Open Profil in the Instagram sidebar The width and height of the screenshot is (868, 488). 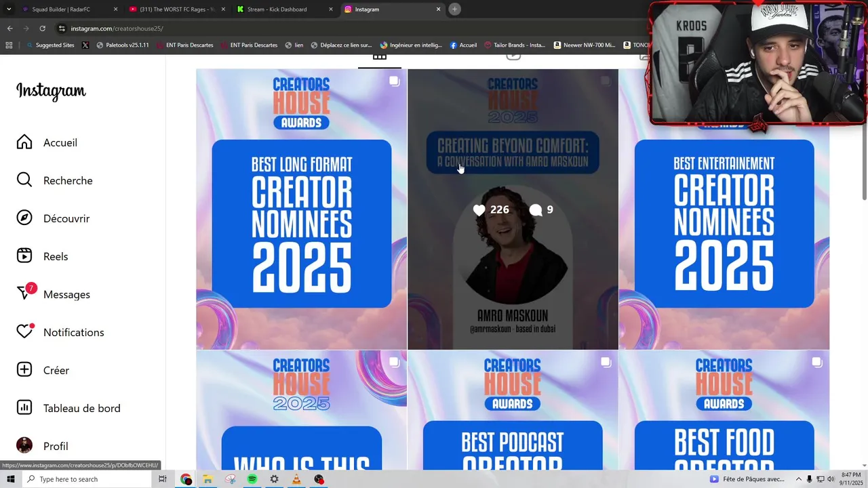(x=43, y=446)
